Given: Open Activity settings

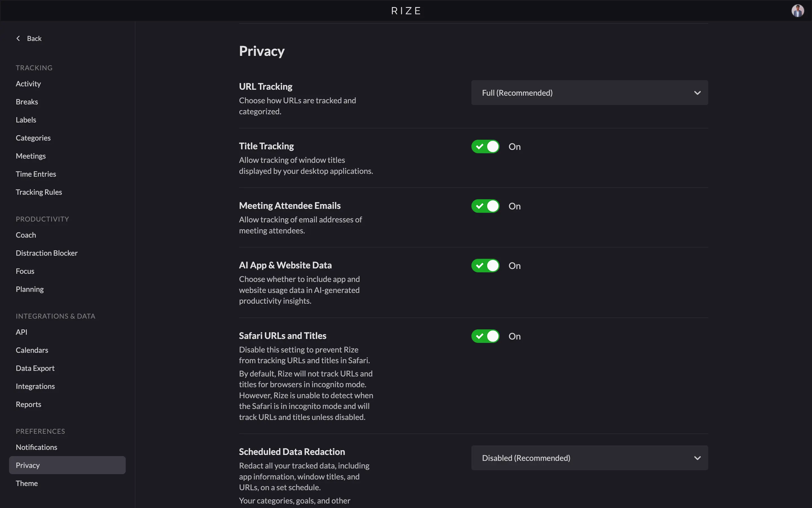Looking at the screenshot, I should (x=28, y=84).
